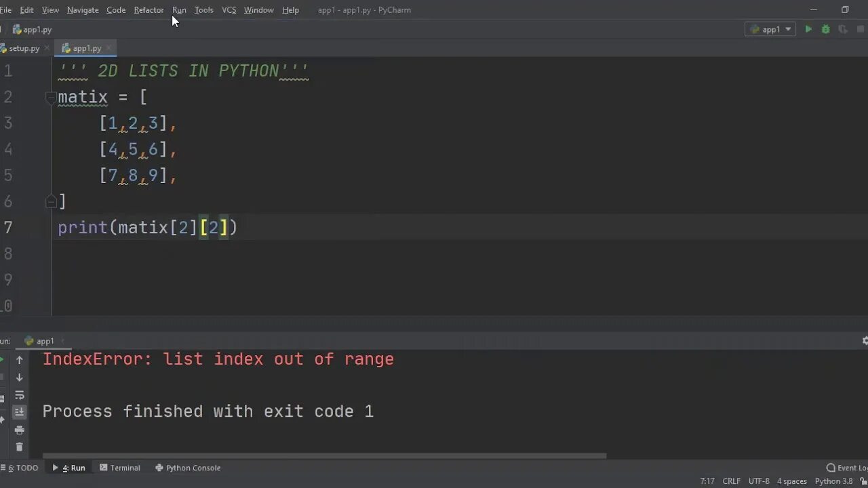Open the Event Log
This screenshot has width=868, height=488.
(x=847, y=468)
